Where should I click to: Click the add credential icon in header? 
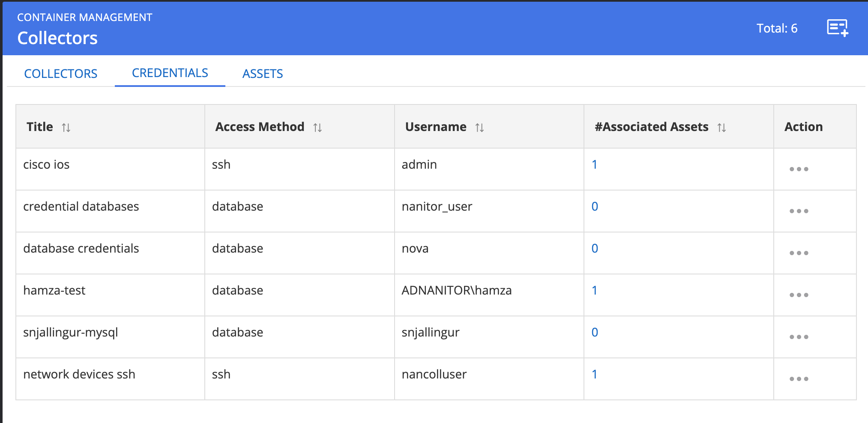coord(837,28)
